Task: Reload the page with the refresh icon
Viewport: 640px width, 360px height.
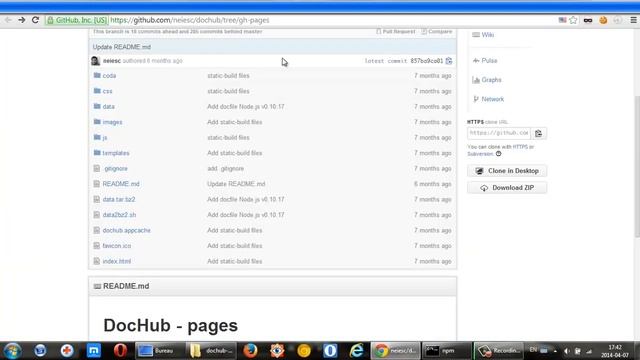Action: [36, 20]
